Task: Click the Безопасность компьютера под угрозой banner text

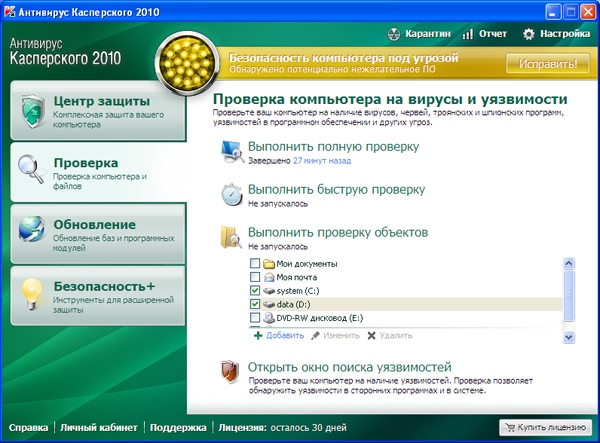Action: (x=343, y=58)
